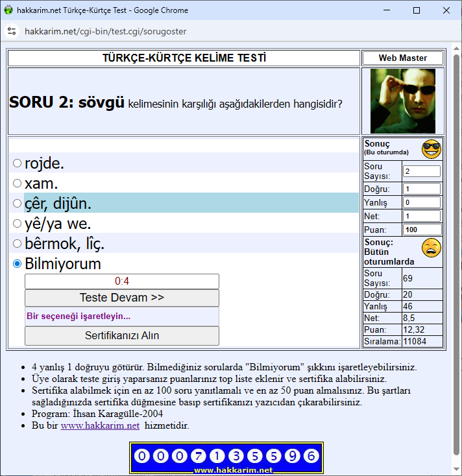Click the Web Master profile photo
Viewport: 462px width, 476px height.
pos(402,101)
